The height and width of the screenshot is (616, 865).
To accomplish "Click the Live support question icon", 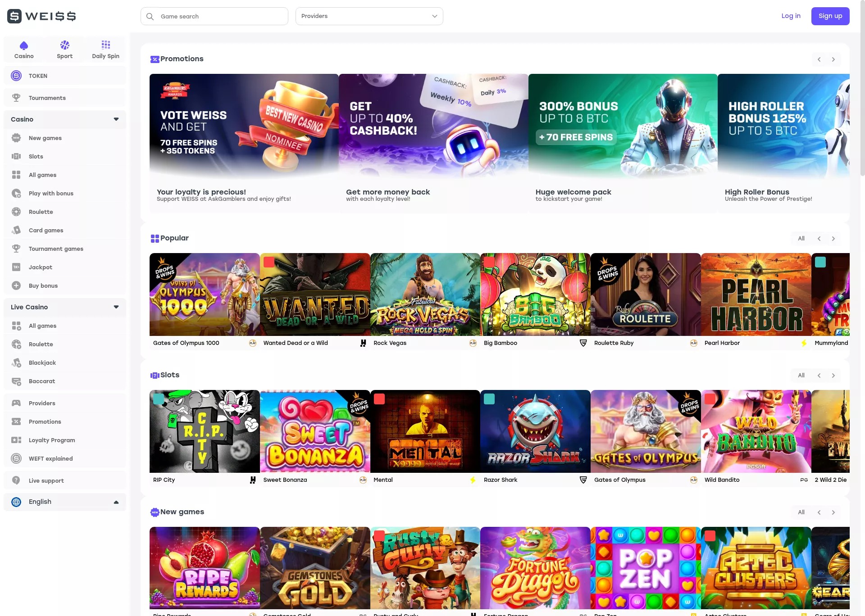I will click(x=16, y=480).
